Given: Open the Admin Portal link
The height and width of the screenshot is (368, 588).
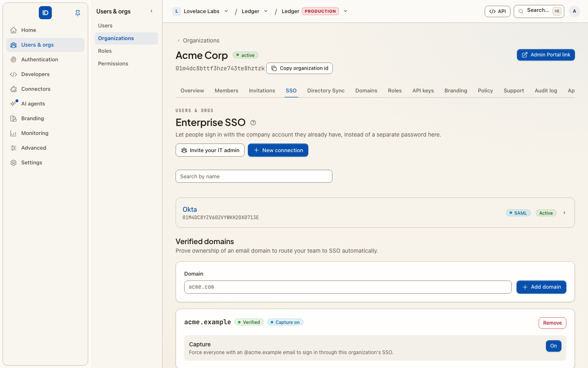Looking at the screenshot, I should tap(546, 55).
